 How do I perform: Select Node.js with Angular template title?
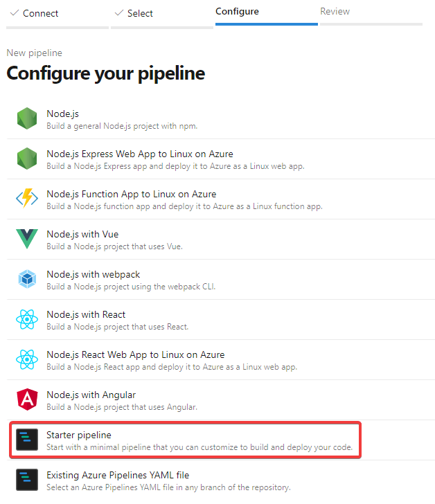(91, 395)
